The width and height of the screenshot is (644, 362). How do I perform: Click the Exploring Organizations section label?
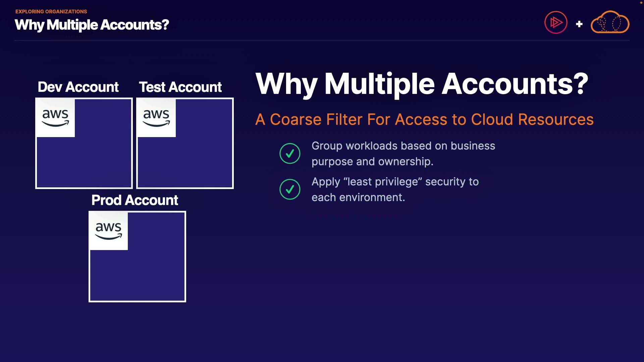click(x=51, y=11)
